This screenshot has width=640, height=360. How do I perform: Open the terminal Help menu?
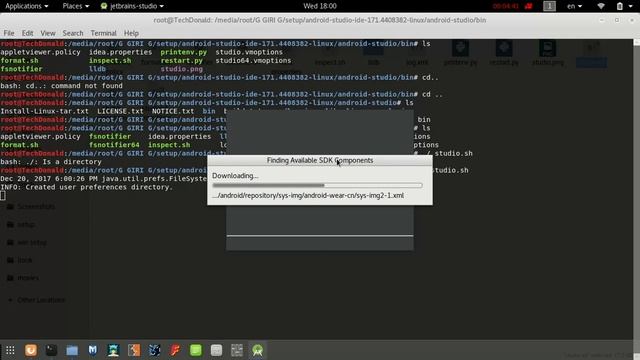coord(131,33)
